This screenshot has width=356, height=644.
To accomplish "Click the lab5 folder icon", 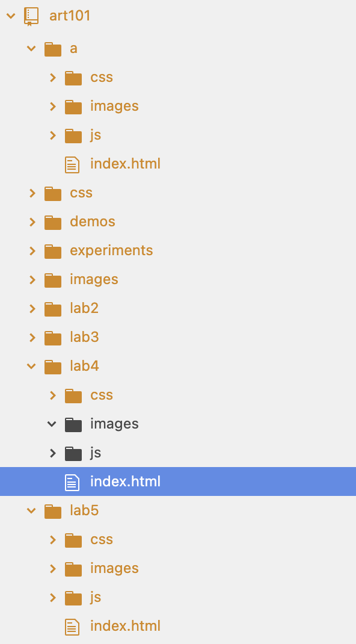I will click(52, 511).
